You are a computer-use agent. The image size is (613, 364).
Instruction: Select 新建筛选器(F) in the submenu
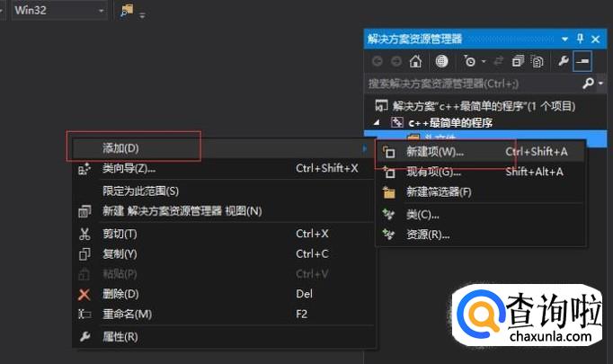pyautogui.click(x=481, y=192)
